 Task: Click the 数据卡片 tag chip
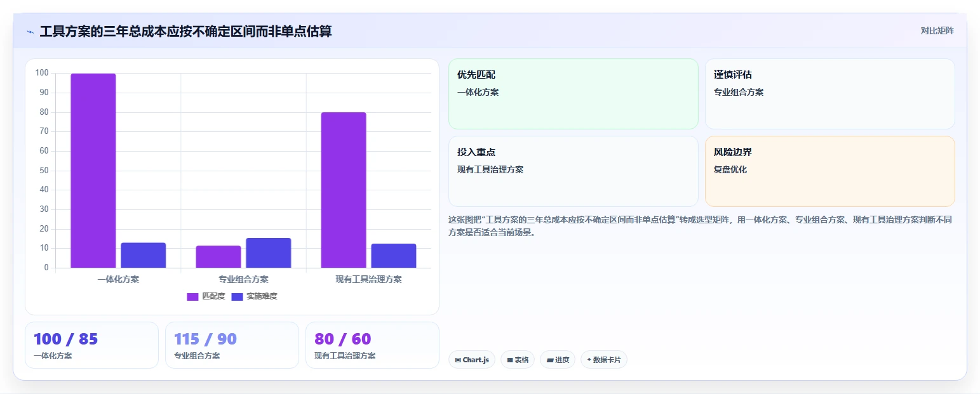click(x=604, y=360)
